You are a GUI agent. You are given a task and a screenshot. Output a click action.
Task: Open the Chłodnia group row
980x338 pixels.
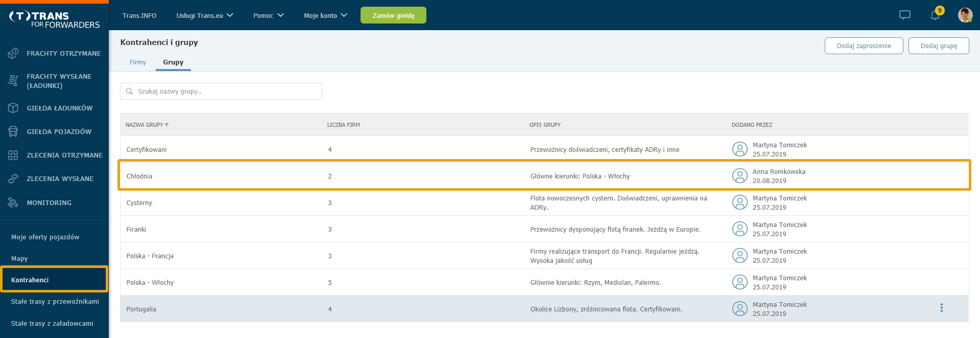(x=544, y=176)
